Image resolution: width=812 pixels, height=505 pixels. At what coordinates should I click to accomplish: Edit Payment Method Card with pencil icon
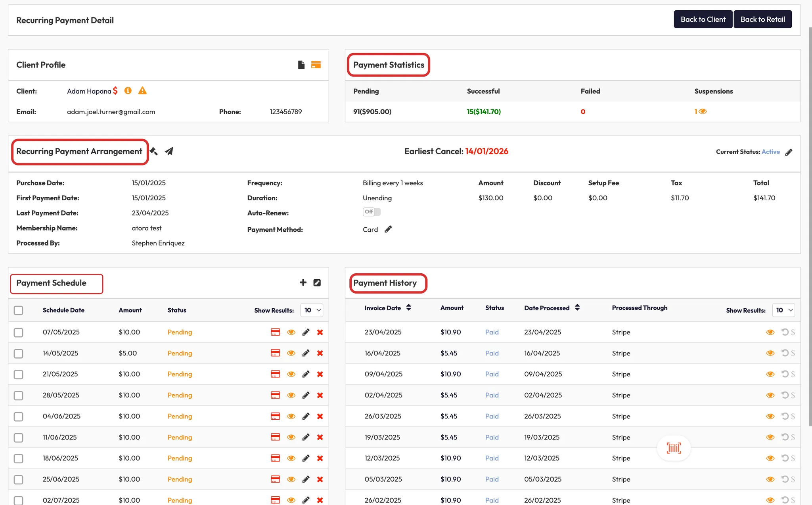(388, 229)
